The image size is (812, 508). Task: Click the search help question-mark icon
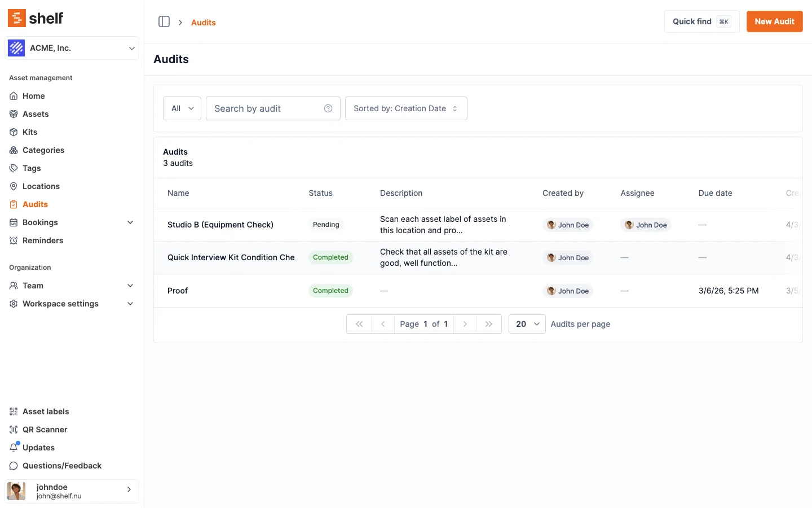328,108
